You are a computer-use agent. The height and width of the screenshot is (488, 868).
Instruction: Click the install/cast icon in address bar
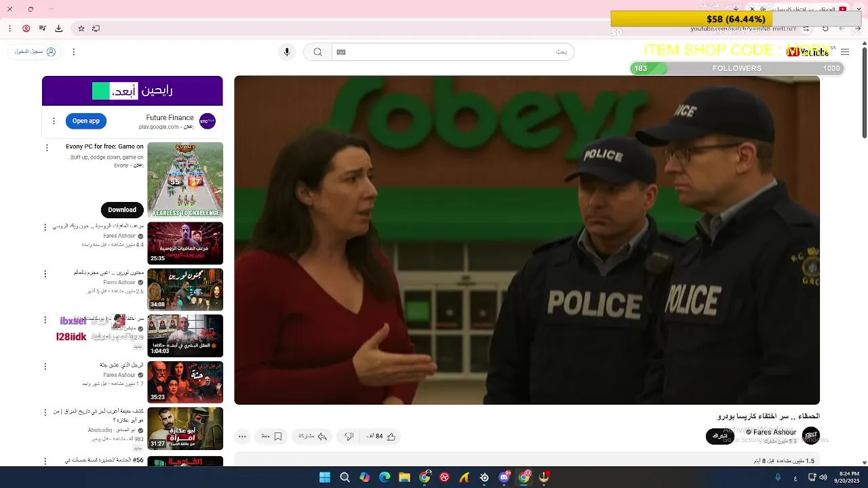coord(96,28)
